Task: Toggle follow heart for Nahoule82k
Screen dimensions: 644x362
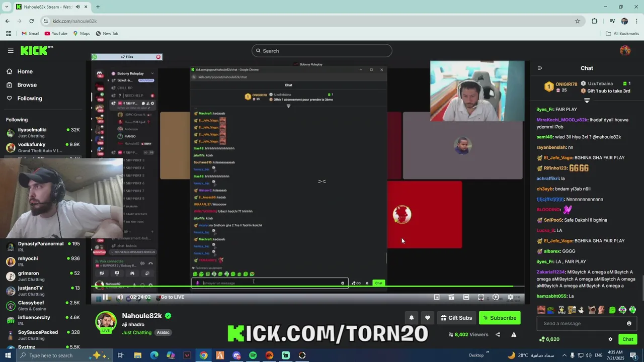Action: coord(428,318)
